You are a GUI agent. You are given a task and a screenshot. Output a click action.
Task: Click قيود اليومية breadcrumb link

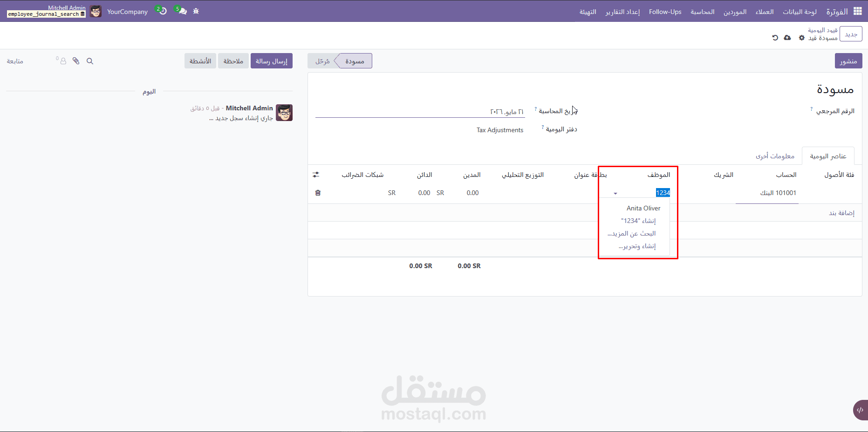click(x=823, y=30)
